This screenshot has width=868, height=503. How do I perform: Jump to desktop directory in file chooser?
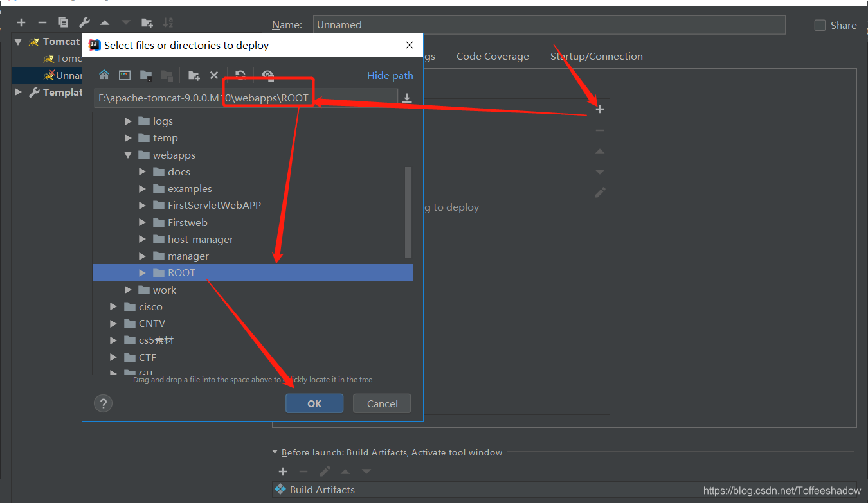click(125, 75)
